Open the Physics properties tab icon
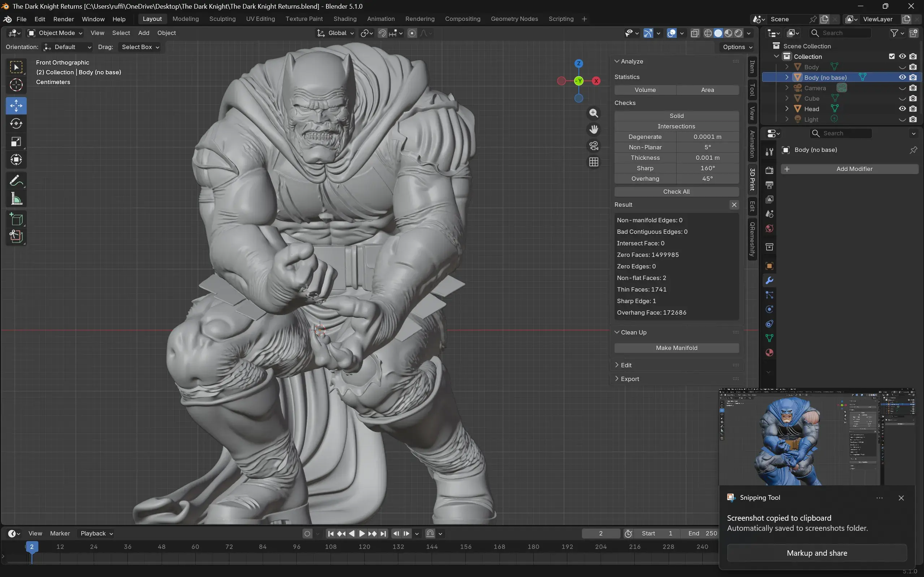 (x=769, y=310)
